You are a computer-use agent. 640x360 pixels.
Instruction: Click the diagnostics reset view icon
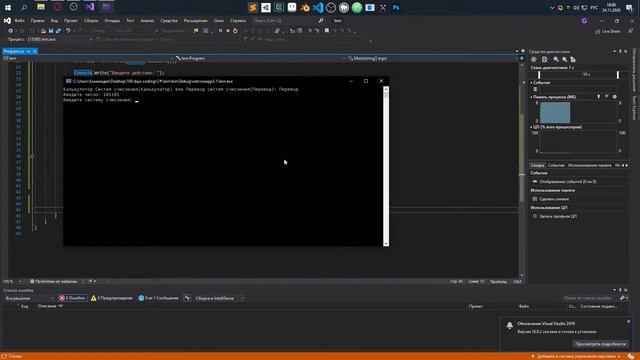pos(573,60)
